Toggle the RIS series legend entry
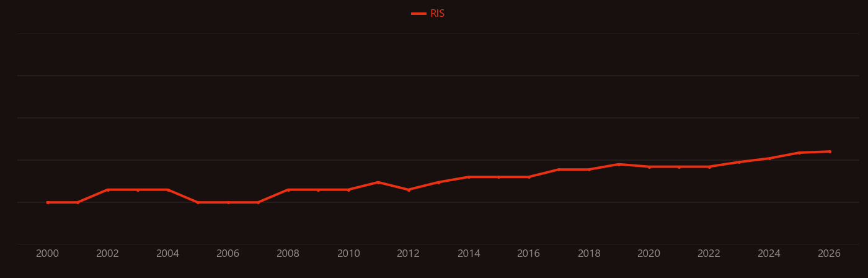The width and height of the screenshot is (868, 278). [x=428, y=14]
